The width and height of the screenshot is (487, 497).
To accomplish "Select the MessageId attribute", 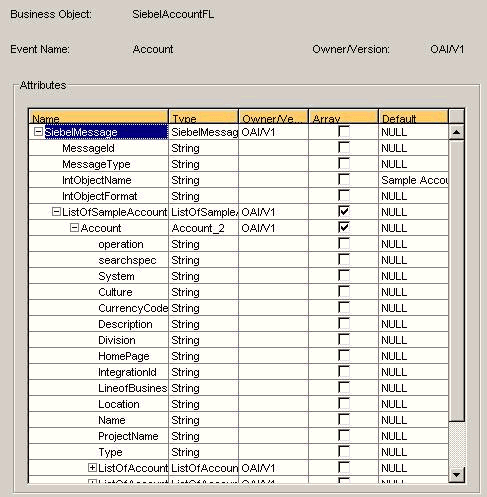I will [88, 148].
